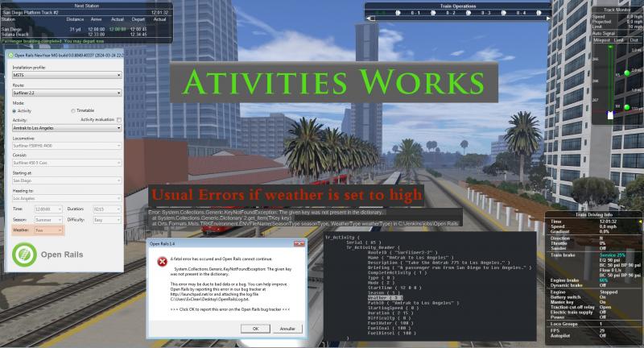The image size is (644, 348).
Task: Close the Open Rails 1.4 error dialog
Action: tap(299, 243)
